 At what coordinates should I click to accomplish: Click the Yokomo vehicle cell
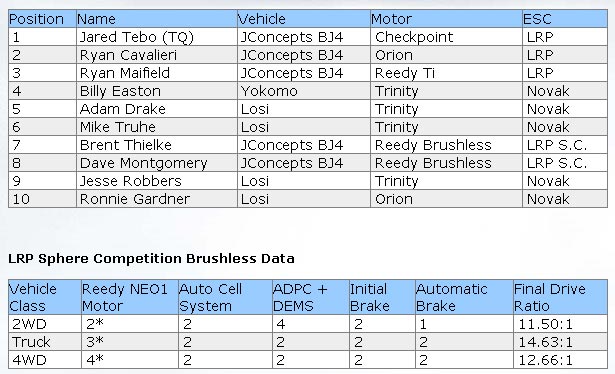304,91
